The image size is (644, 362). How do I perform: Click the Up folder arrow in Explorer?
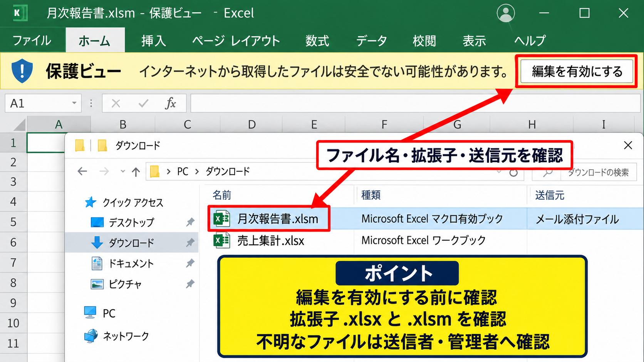(x=136, y=172)
